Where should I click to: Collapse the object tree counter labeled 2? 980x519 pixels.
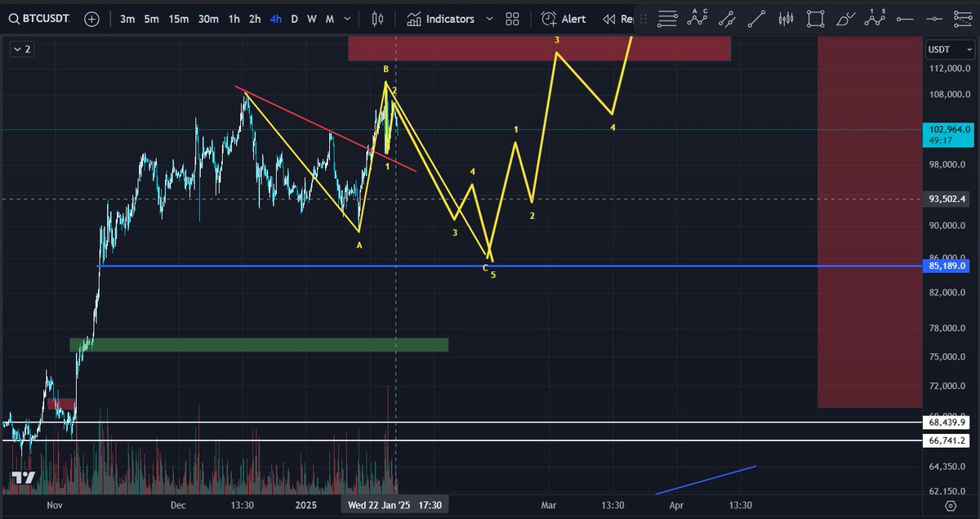(x=21, y=49)
